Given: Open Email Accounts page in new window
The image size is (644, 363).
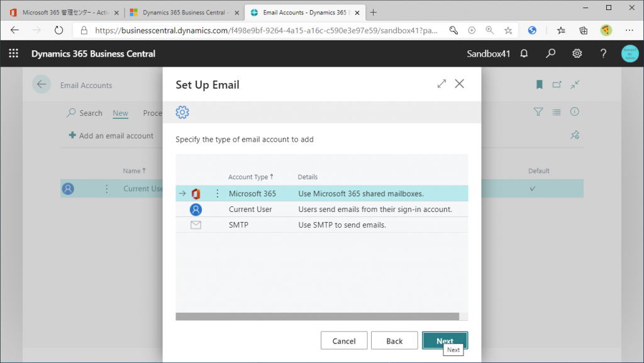Looking at the screenshot, I should (557, 84).
